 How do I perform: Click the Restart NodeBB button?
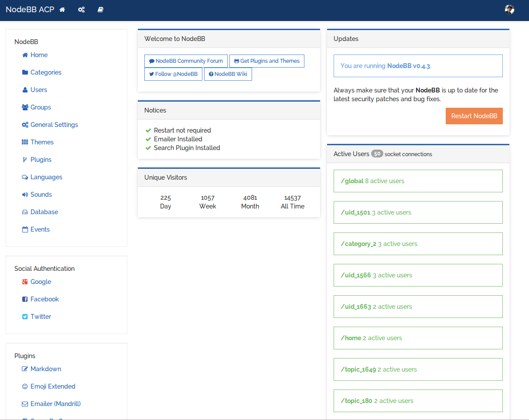(x=474, y=116)
